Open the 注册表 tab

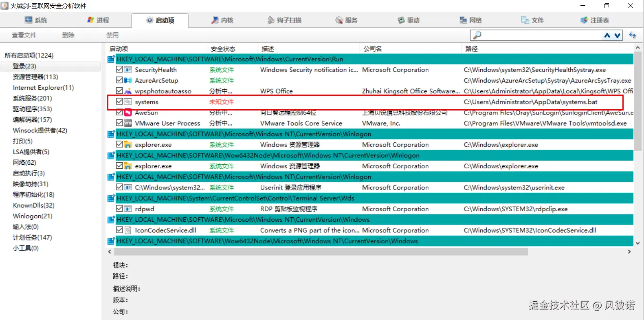(595, 20)
